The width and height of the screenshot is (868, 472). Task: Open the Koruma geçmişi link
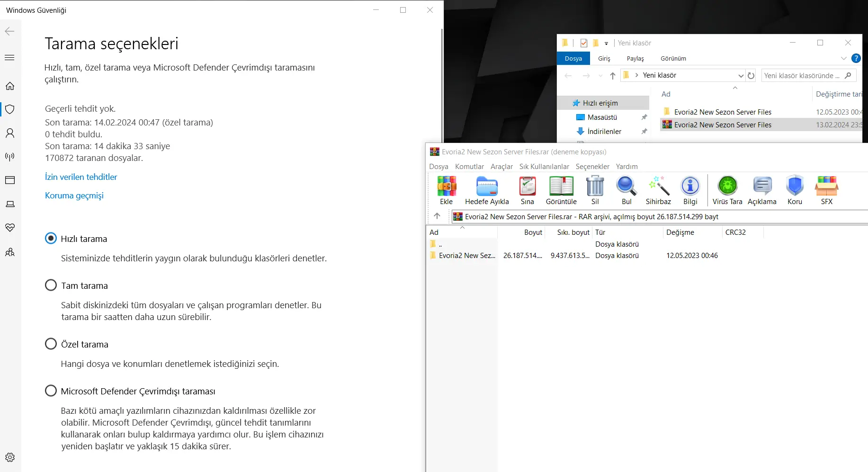pos(74,196)
